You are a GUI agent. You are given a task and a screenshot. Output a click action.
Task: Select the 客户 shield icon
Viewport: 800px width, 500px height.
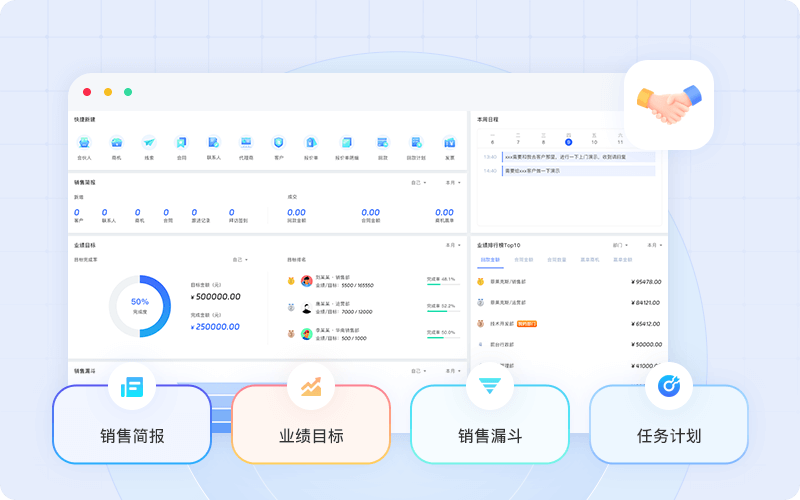[x=279, y=143]
